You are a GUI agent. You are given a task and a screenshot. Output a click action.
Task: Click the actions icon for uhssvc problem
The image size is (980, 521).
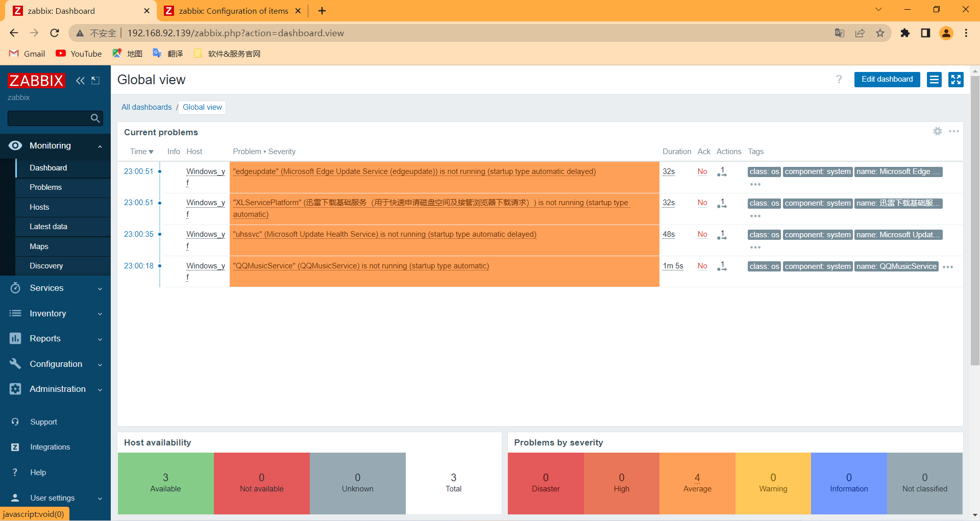pyautogui.click(x=722, y=235)
